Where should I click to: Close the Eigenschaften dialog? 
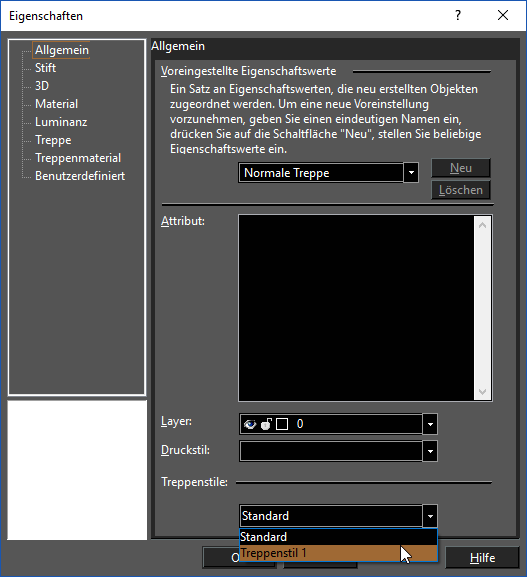(x=503, y=15)
